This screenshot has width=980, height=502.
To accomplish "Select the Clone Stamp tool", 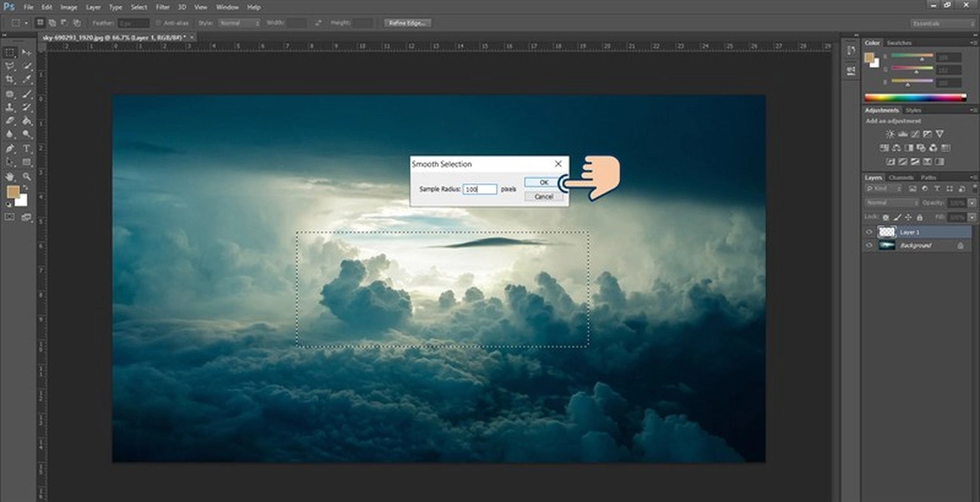I will [10, 106].
